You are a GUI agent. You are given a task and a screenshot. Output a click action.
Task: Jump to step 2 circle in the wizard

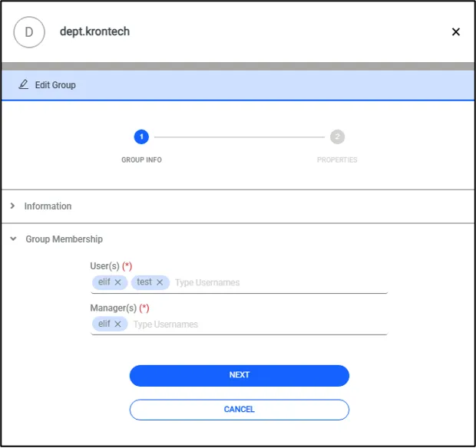(337, 137)
